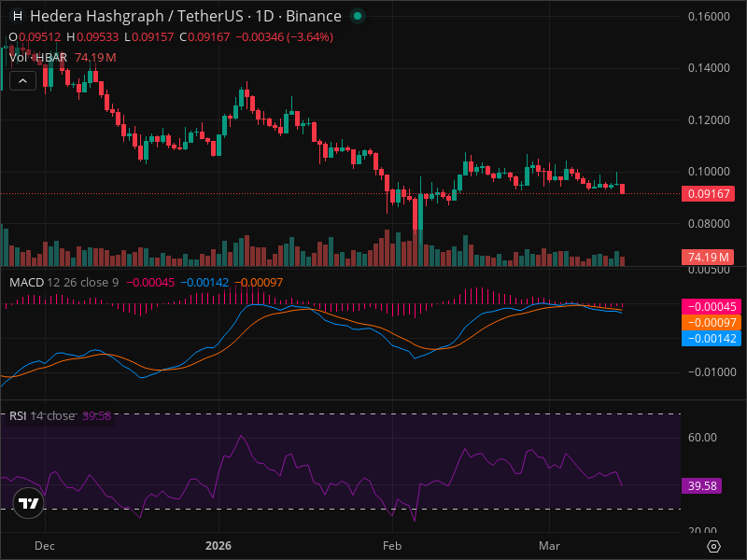Click the 0.10000 price axis tick
This screenshot has height=560, width=747.
(709, 172)
